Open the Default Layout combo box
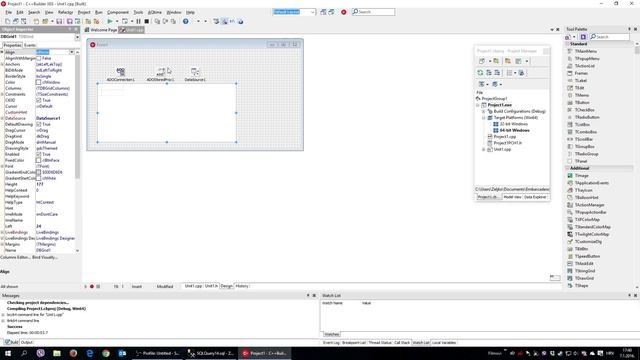The image size is (640, 360). 294,12
